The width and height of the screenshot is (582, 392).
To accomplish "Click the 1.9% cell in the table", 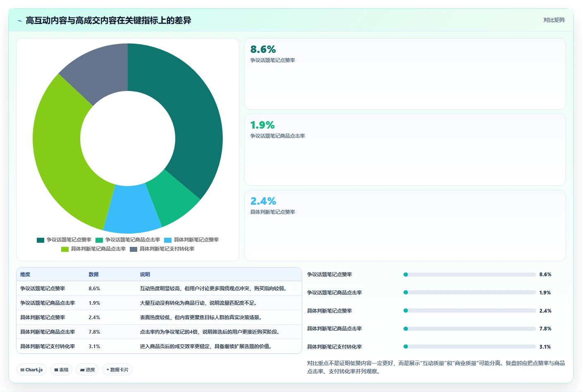I will [94, 303].
